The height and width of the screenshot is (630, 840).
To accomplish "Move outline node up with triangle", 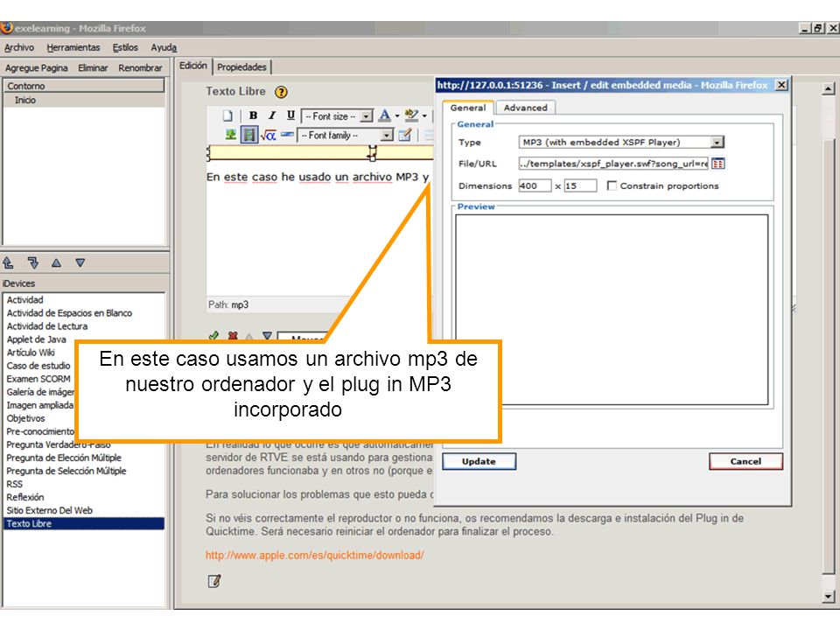I will click(x=56, y=263).
